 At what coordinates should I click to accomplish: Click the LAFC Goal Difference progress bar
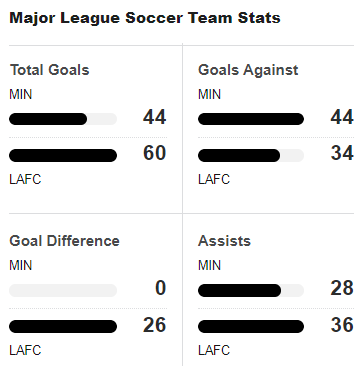click(x=63, y=327)
